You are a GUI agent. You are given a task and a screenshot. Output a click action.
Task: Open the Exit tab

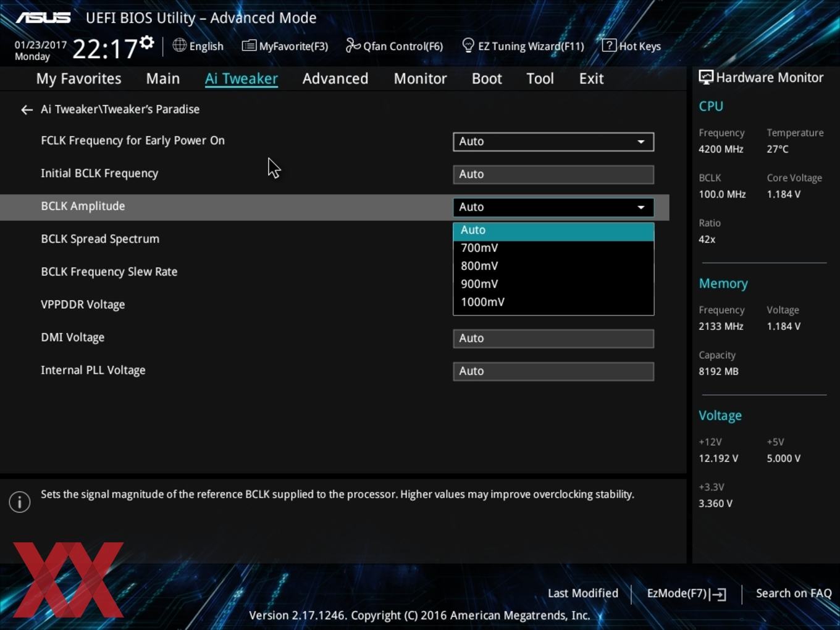591,78
